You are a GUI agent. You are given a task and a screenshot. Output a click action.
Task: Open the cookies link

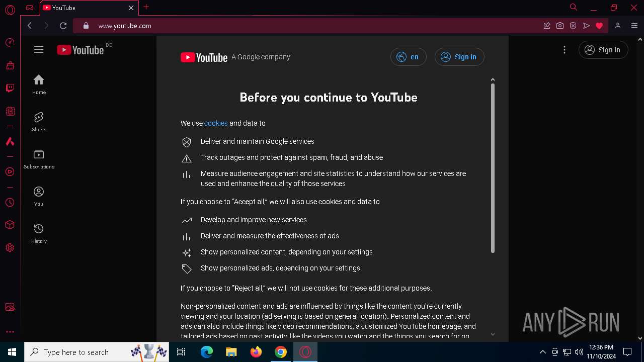tap(216, 123)
